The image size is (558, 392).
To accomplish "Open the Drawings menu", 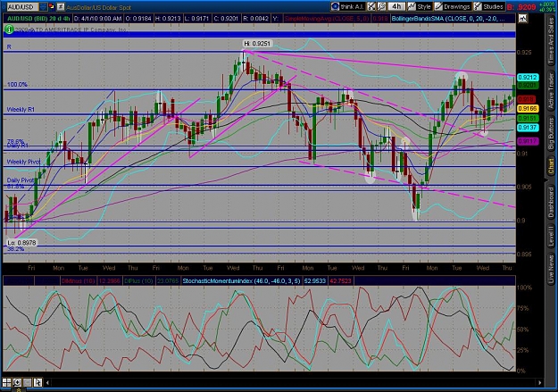I will click(x=453, y=6).
